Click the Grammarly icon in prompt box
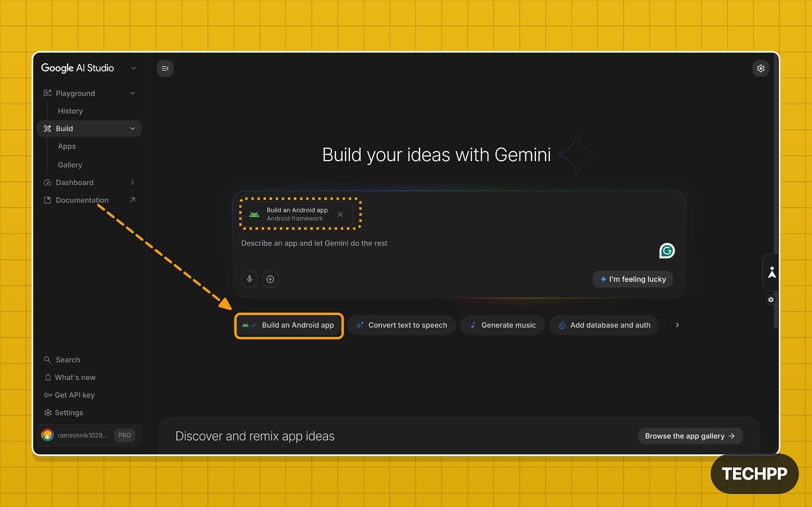The height and width of the screenshot is (507, 812). (667, 251)
